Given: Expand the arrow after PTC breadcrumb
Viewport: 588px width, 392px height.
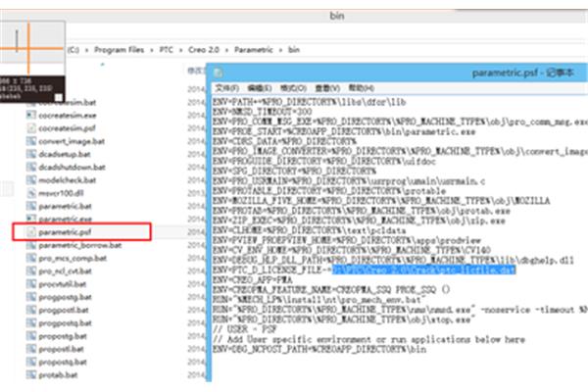Looking at the screenshot, I should [180, 50].
